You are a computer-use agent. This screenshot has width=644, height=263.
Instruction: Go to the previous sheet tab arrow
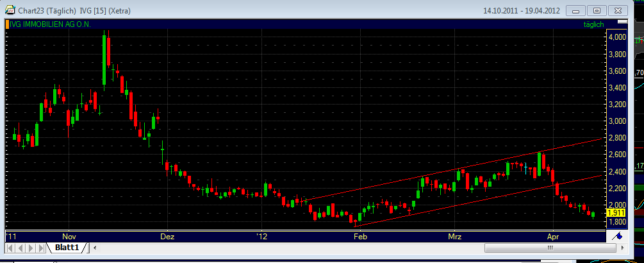pos(20,248)
